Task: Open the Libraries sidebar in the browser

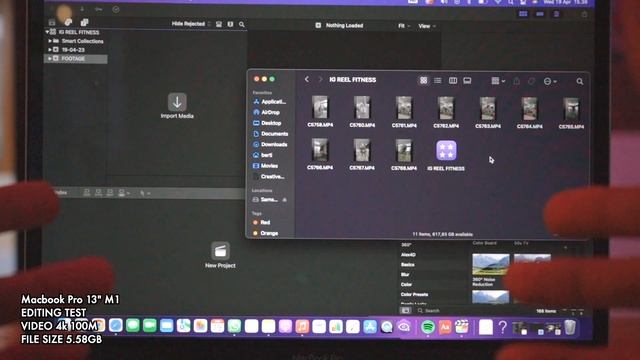Action: point(52,22)
